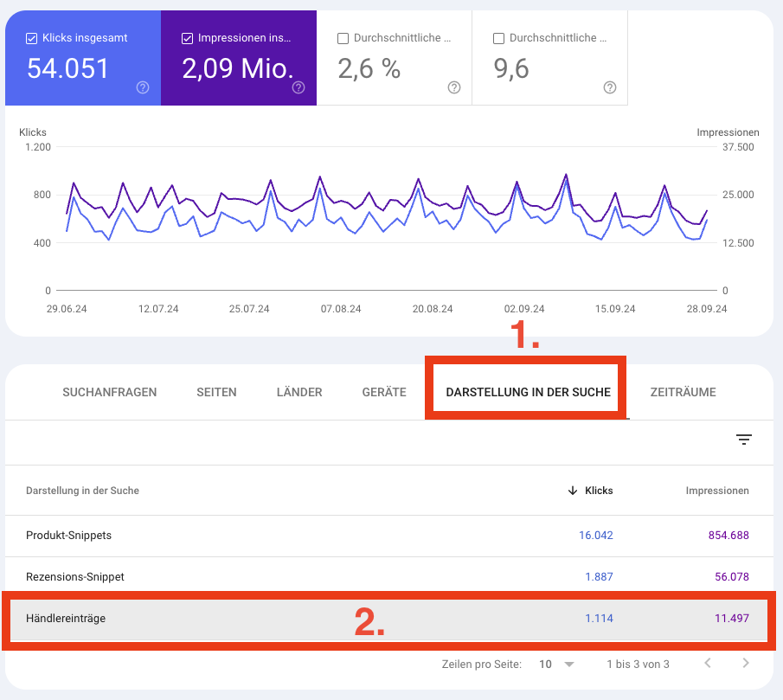Switch to the Suchanfragen tab
783x700 pixels.
click(110, 392)
